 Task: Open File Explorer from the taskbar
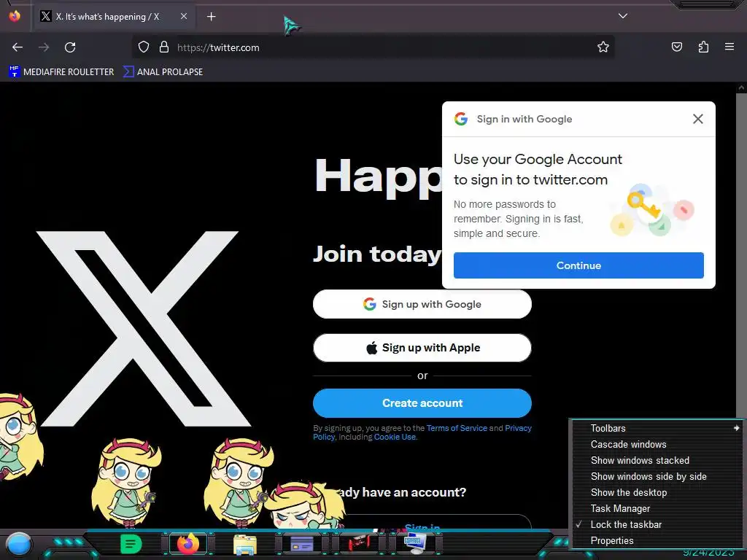[245, 544]
